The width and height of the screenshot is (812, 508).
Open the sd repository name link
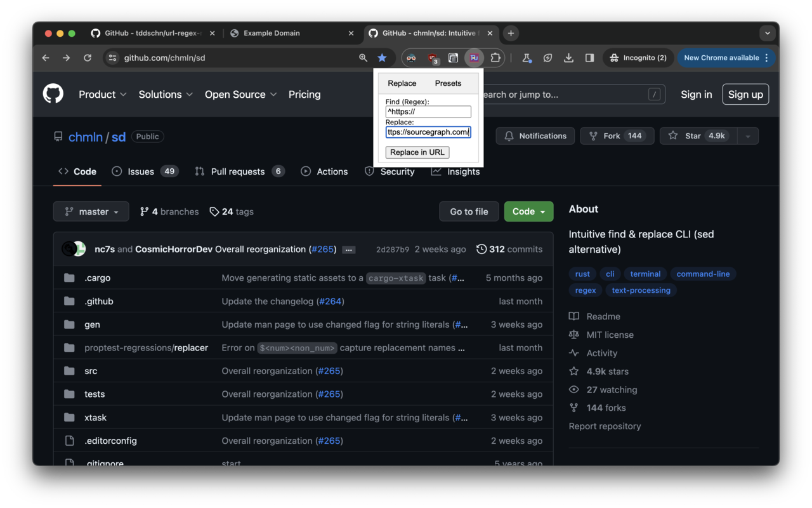pyautogui.click(x=119, y=137)
